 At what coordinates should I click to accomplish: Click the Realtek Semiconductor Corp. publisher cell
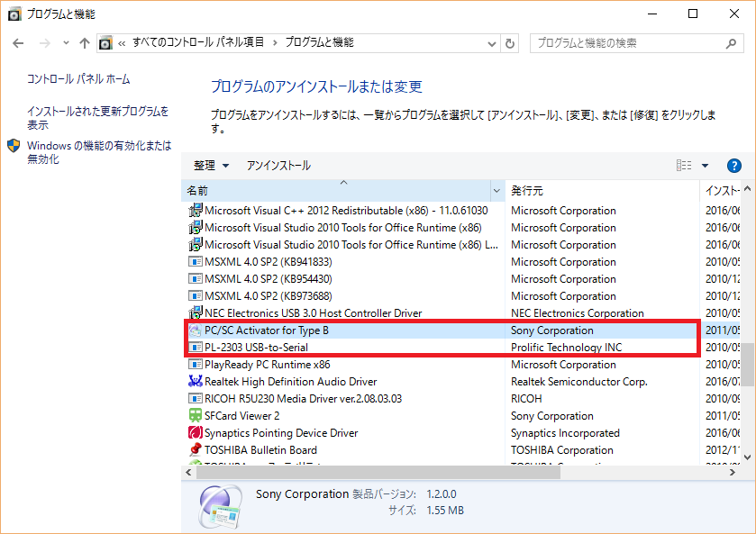[x=579, y=382]
